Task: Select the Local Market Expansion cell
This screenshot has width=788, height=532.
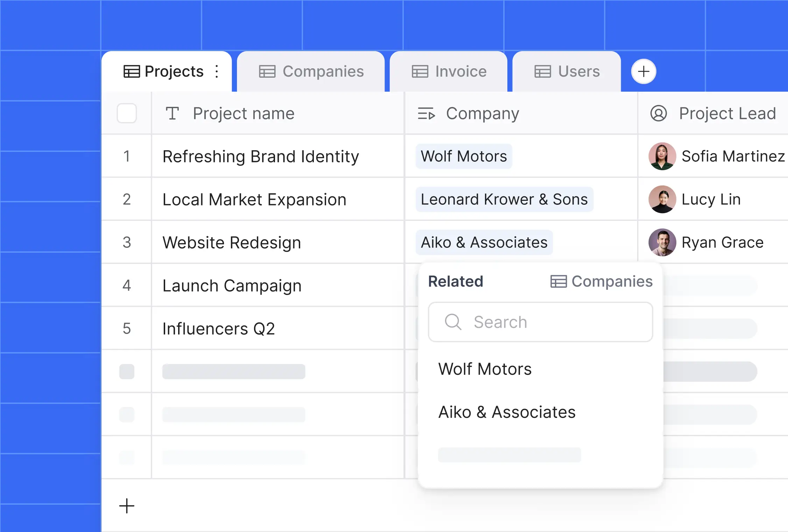Action: pyautogui.click(x=278, y=199)
